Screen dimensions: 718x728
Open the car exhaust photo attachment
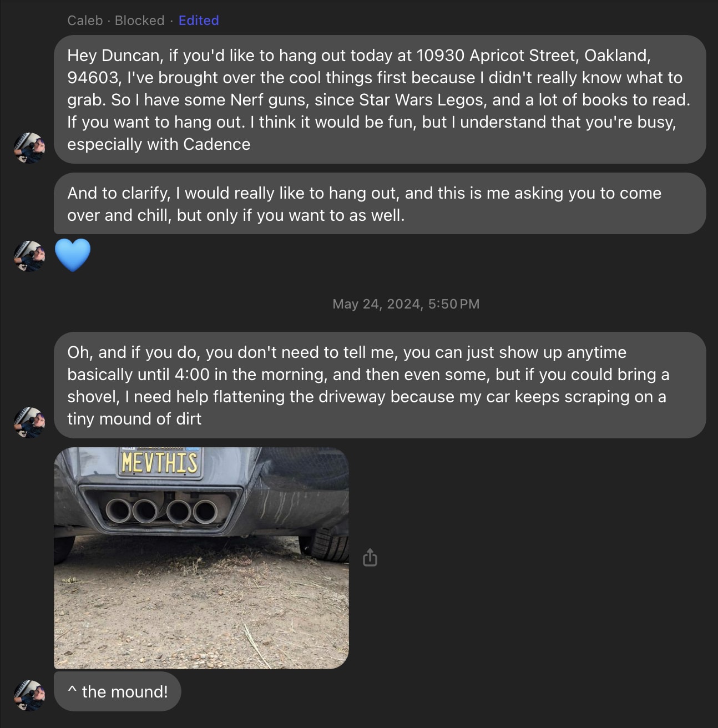pyautogui.click(x=201, y=558)
